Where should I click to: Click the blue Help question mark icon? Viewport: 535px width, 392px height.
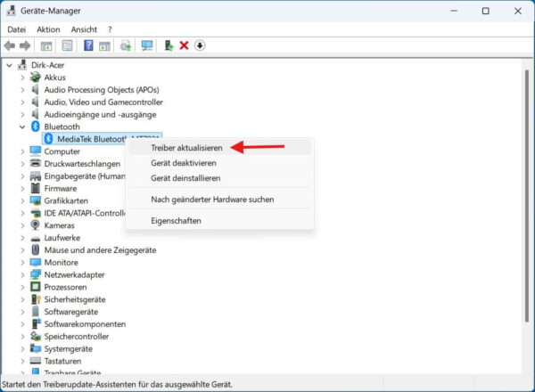tap(88, 45)
